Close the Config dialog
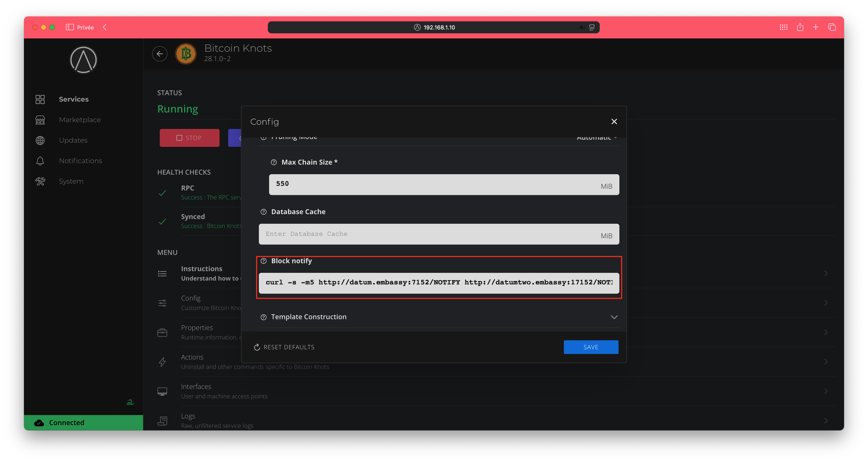 (x=614, y=121)
